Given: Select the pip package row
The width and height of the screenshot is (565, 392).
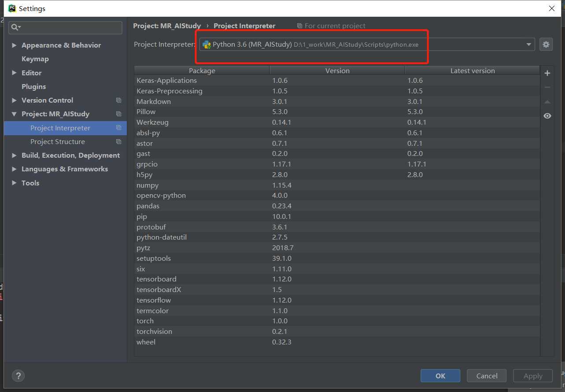Looking at the screenshot, I should [x=337, y=216].
